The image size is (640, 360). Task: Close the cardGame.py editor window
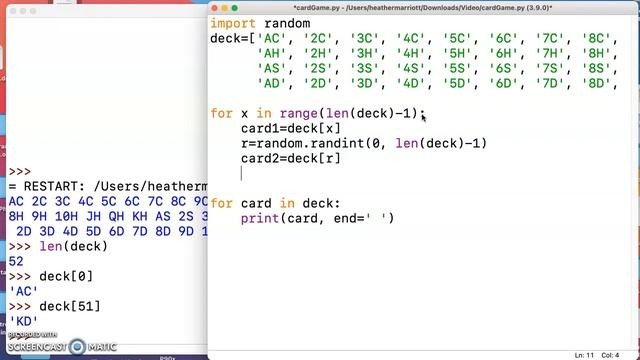(x=215, y=8)
